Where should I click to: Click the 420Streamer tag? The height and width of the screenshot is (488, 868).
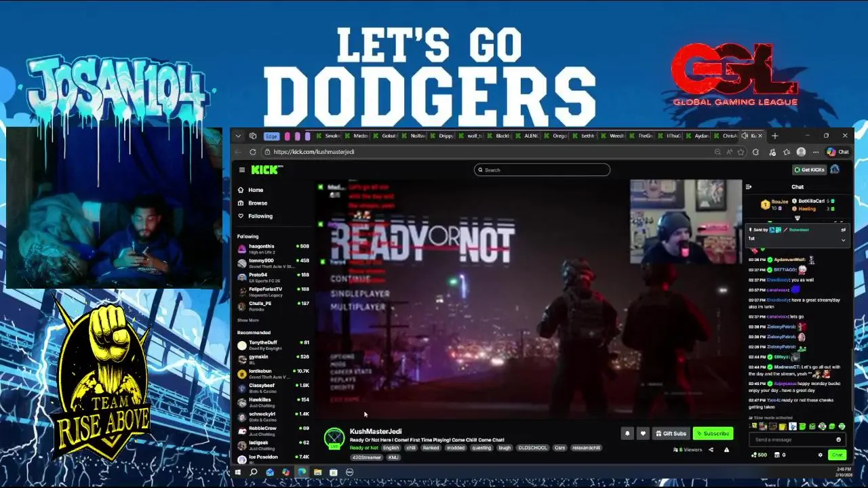click(367, 457)
